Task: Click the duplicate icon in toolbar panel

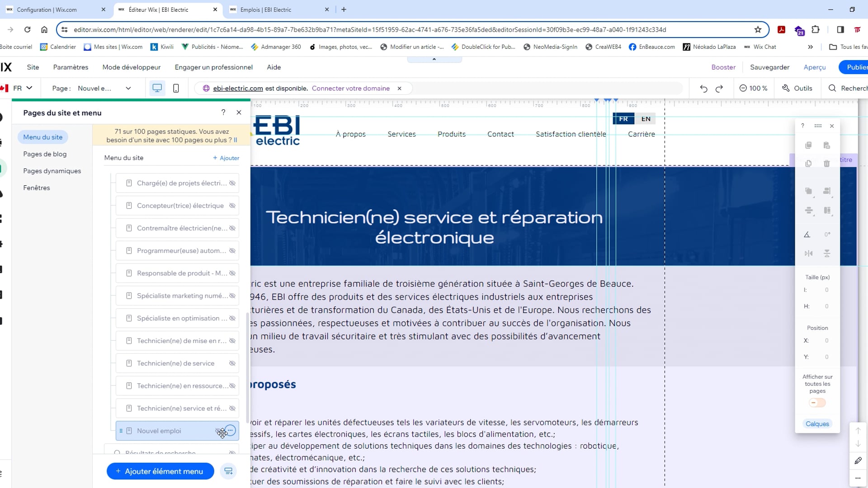Action: [808, 164]
